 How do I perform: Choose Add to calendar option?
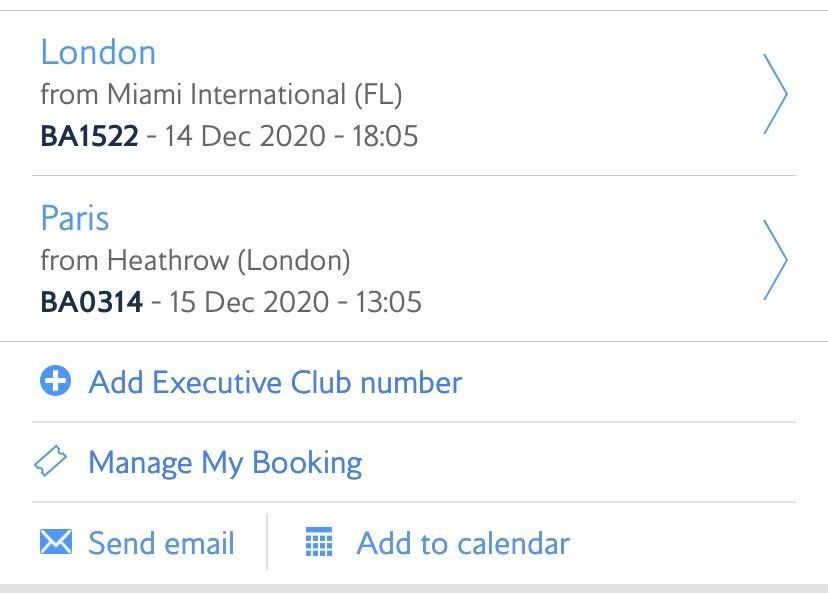(x=463, y=543)
